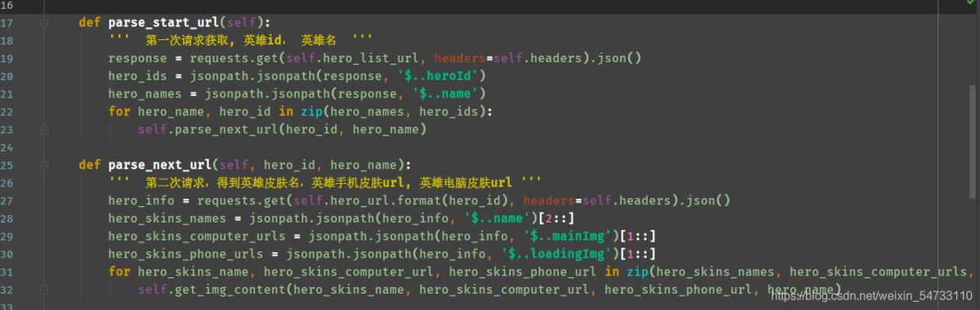This screenshot has height=310, width=980.
Task: Click the fold end marker on line 32
Action: [x=44, y=290]
